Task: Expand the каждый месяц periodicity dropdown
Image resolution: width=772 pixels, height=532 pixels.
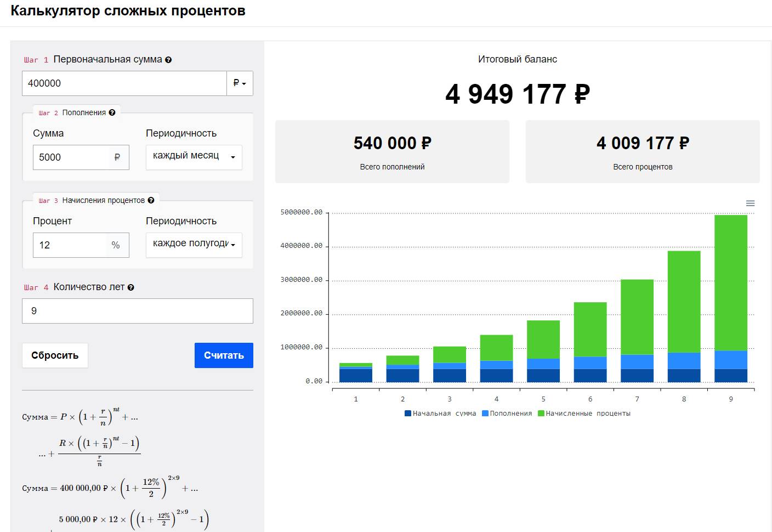Action: tap(194, 157)
